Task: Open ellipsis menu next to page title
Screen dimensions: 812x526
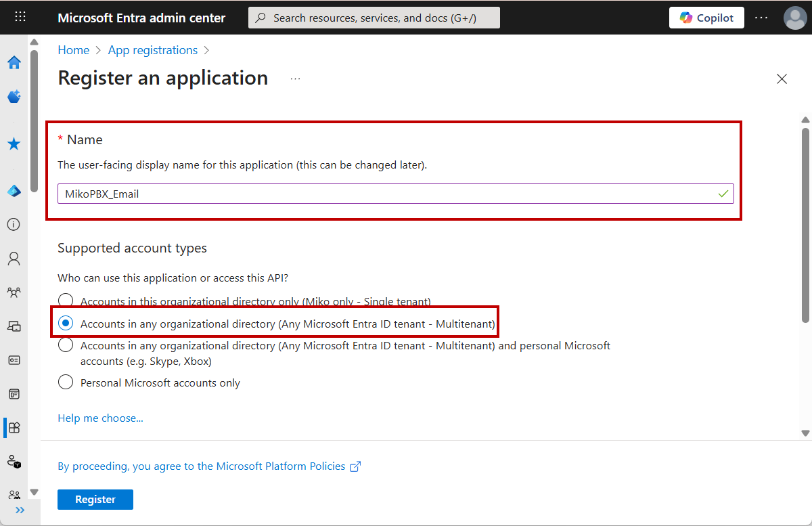Action: coord(295,79)
